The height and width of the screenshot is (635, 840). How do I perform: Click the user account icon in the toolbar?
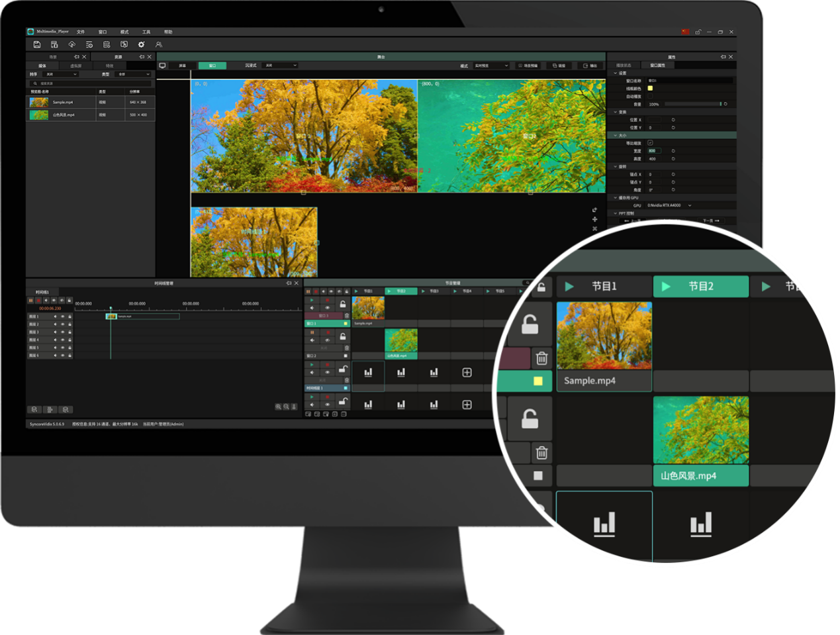[x=159, y=44]
